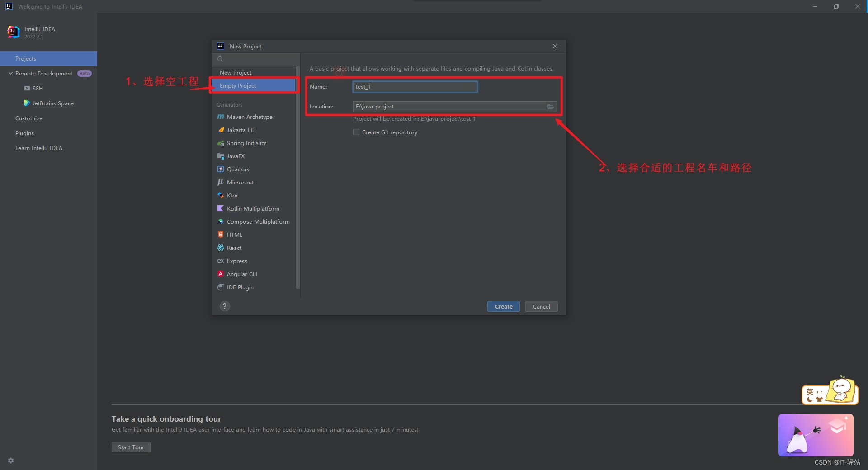Open help via question mark icon
The width and height of the screenshot is (868, 470).
coord(225,306)
